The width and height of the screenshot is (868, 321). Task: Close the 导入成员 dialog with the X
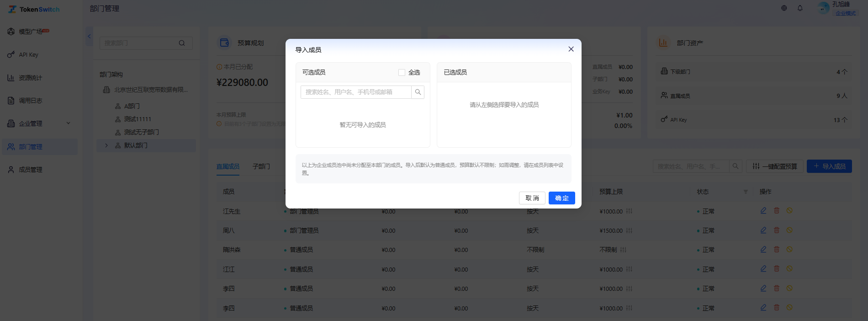[571, 49]
